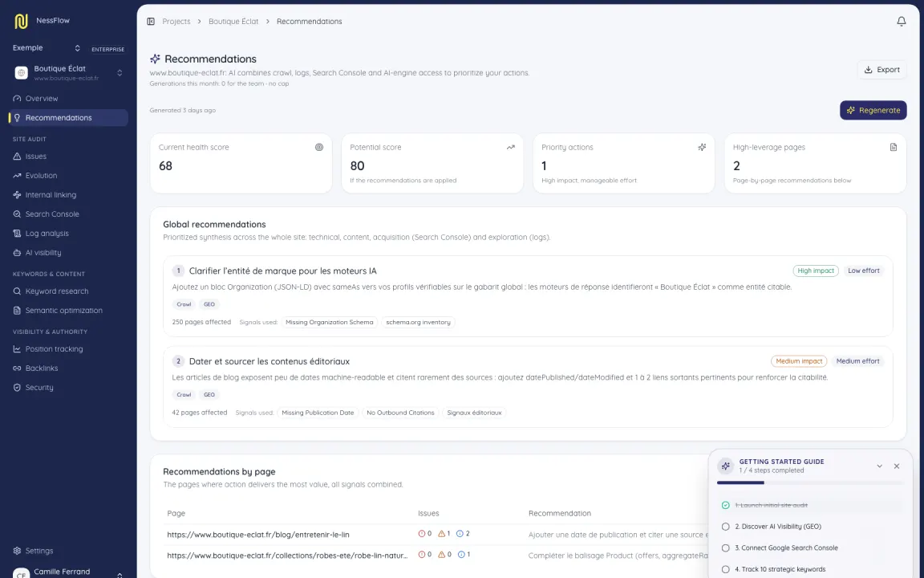Click the AI visibility robot icon
This screenshot has width=924, height=578.
pos(17,252)
